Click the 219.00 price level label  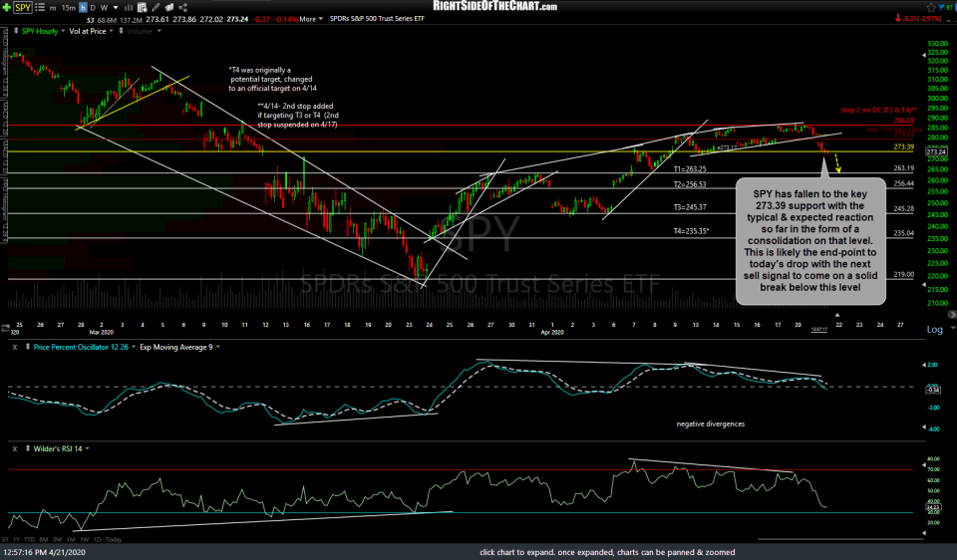click(x=904, y=274)
